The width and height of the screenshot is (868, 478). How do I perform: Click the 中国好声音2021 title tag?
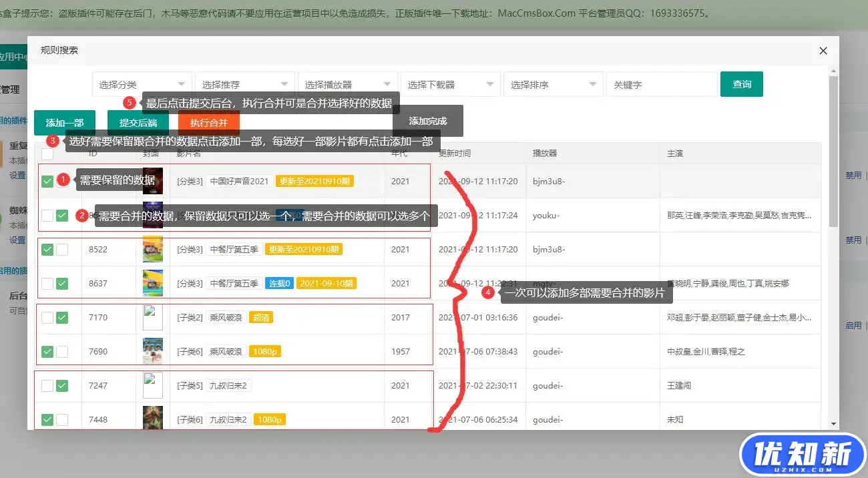point(240,181)
